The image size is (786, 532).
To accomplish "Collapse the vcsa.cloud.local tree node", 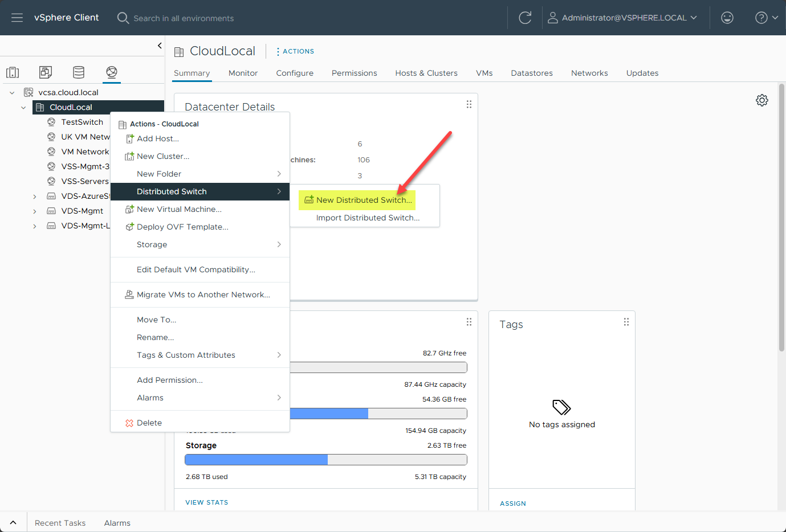I will click(x=12, y=92).
